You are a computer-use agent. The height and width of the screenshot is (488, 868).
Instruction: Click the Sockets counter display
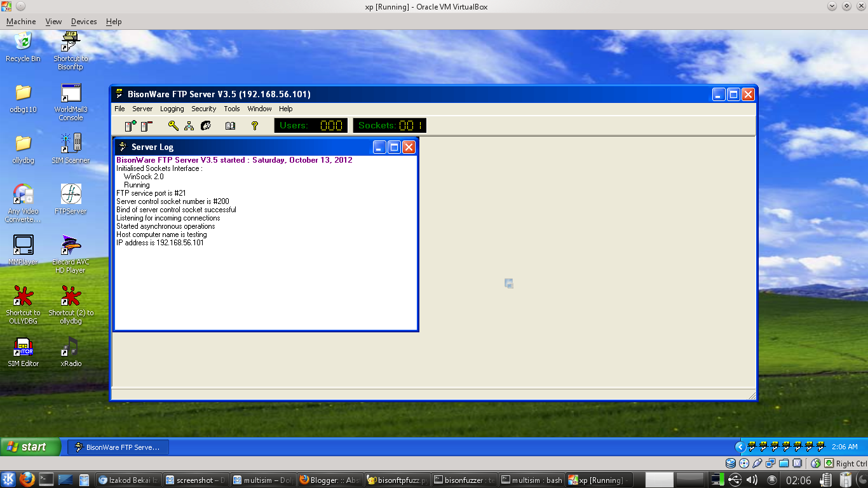pos(390,125)
